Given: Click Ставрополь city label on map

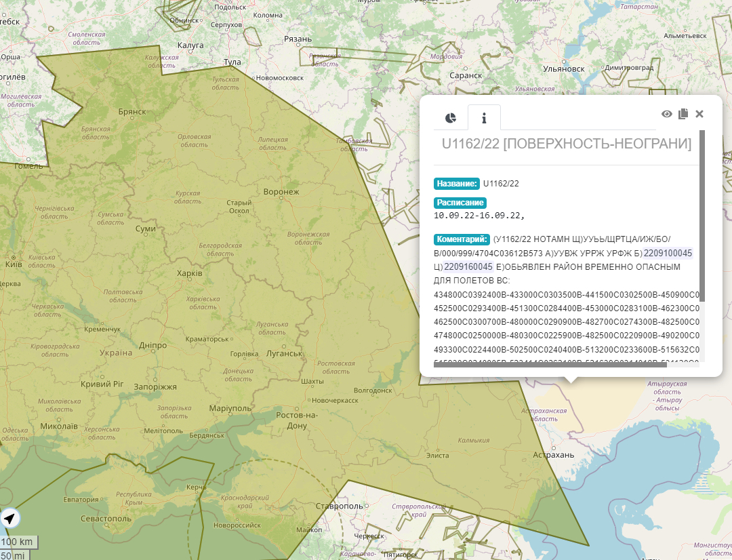Looking at the screenshot, I should coord(339,506).
